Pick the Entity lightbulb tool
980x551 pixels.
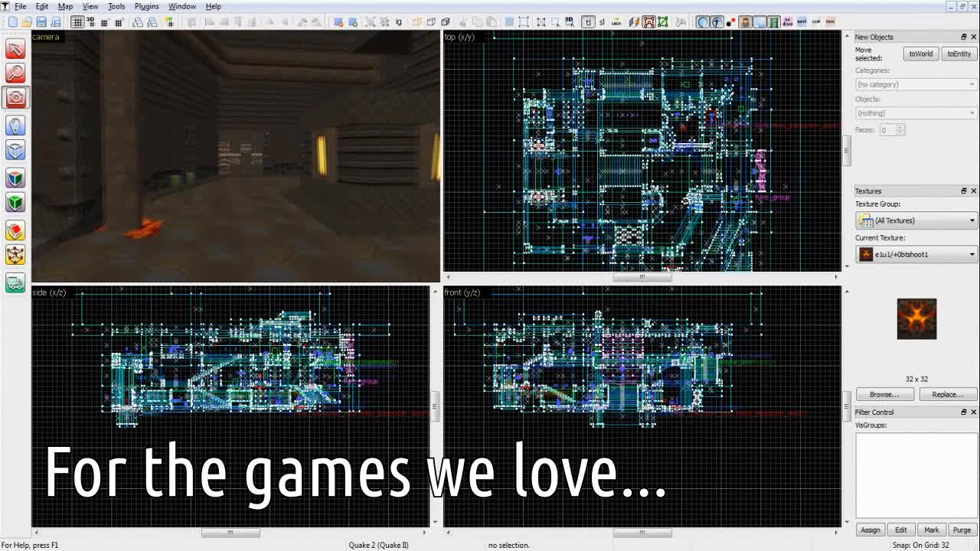pyautogui.click(x=15, y=126)
